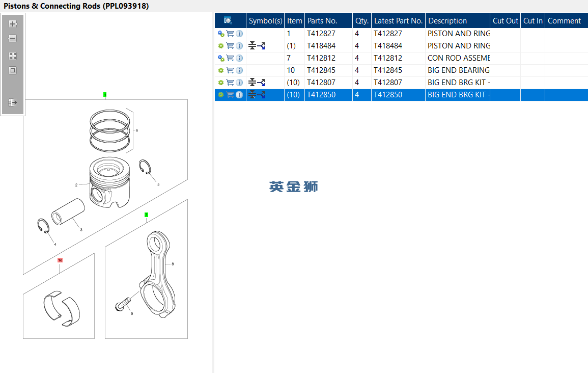Viewport: 588px width, 373px height.
Task: Show info for part T412845
Action: point(239,70)
